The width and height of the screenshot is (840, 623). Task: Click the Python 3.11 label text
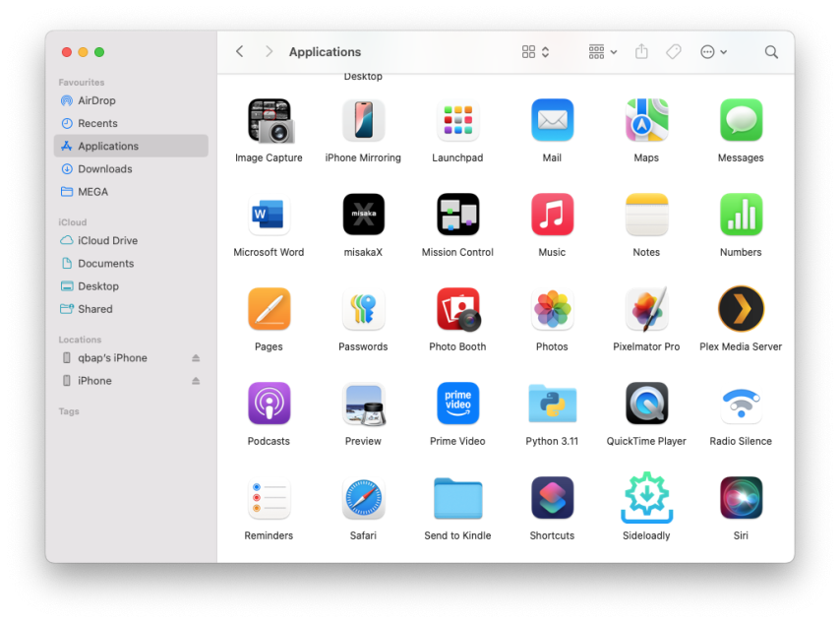point(552,441)
